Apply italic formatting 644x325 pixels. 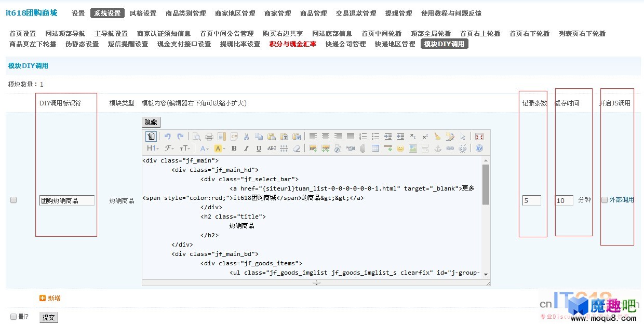246,148
